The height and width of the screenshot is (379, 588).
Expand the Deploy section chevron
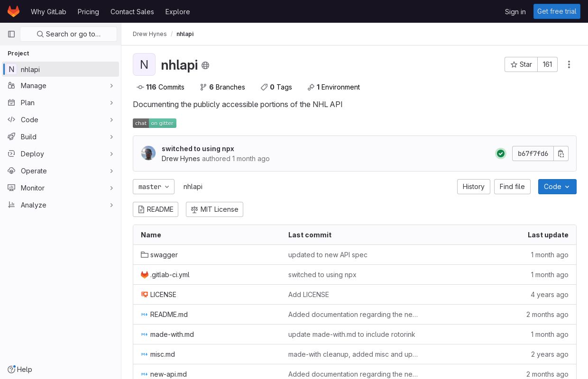click(x=111, y=154)
